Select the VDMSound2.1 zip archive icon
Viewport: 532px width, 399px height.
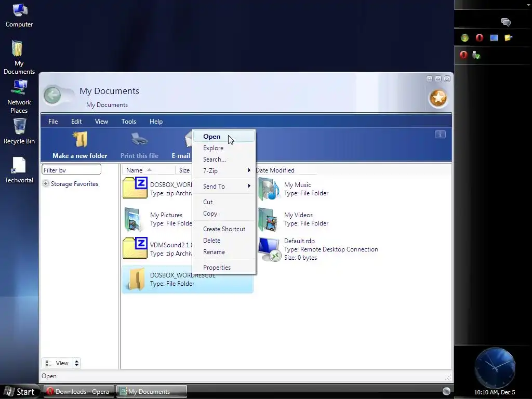click(135, 248)
